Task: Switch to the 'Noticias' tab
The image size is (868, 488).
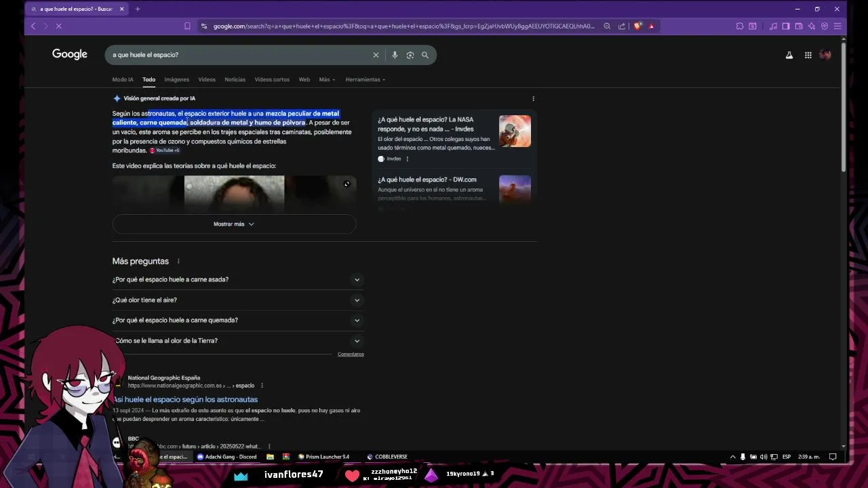Action: (x=235, y=79)
